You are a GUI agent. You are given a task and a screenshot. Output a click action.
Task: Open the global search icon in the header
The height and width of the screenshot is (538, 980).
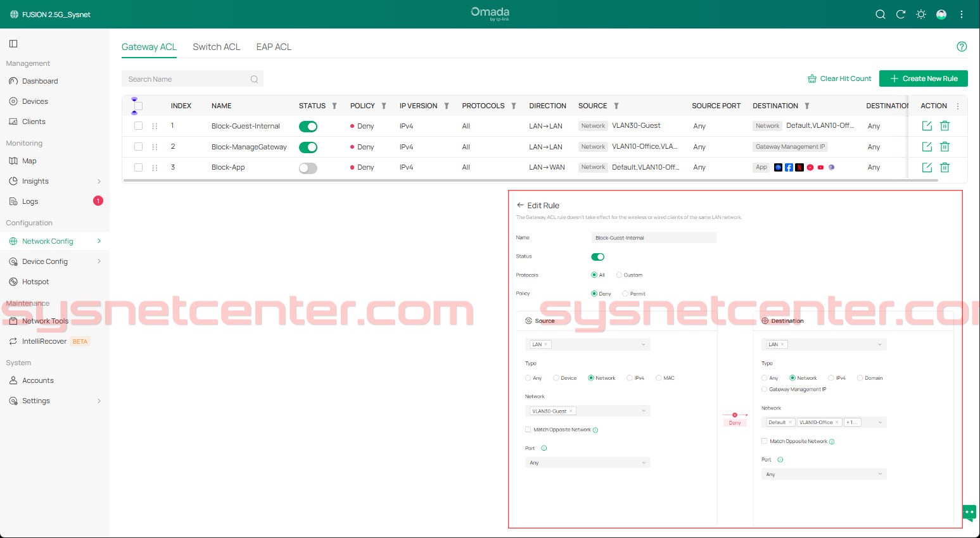[880, 15]
